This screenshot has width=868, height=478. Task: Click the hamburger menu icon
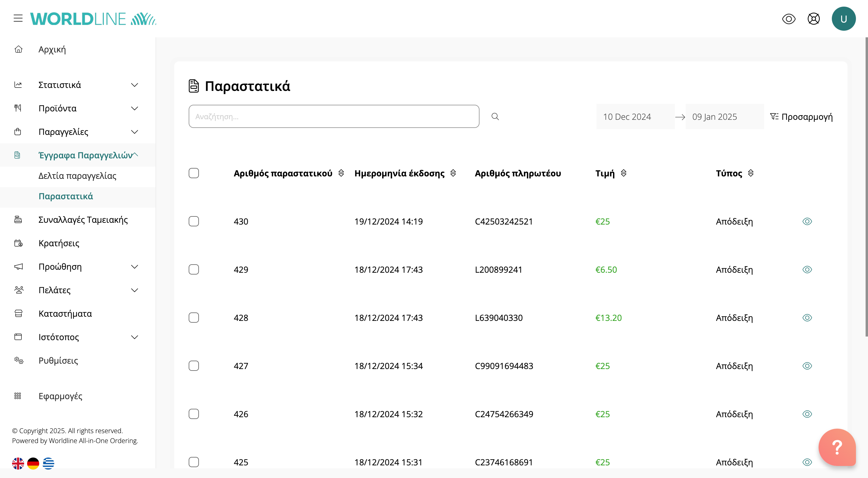(x=18, y=19)
